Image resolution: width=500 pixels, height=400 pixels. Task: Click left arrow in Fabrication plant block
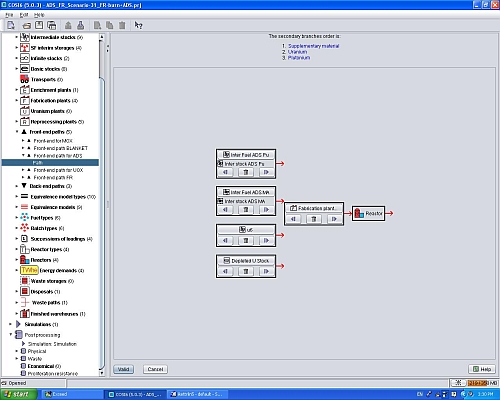click(x=293, y=219)
